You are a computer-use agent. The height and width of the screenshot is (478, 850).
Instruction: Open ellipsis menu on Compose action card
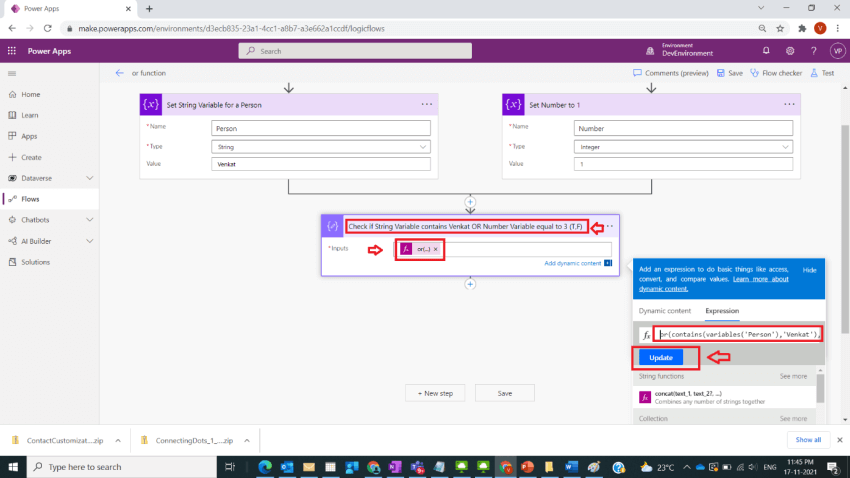610,226
